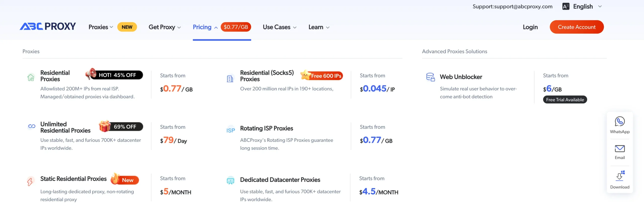This screenshot has height=214, width=644.
Task: Open the Web Unblocker title link
Action: coord(461,77)
